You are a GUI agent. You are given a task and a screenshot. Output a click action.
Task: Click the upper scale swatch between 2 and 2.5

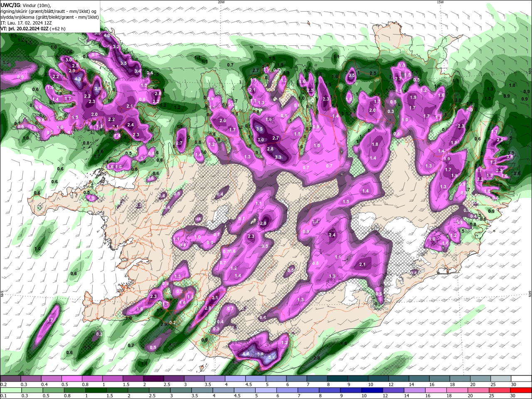(153, 379)
